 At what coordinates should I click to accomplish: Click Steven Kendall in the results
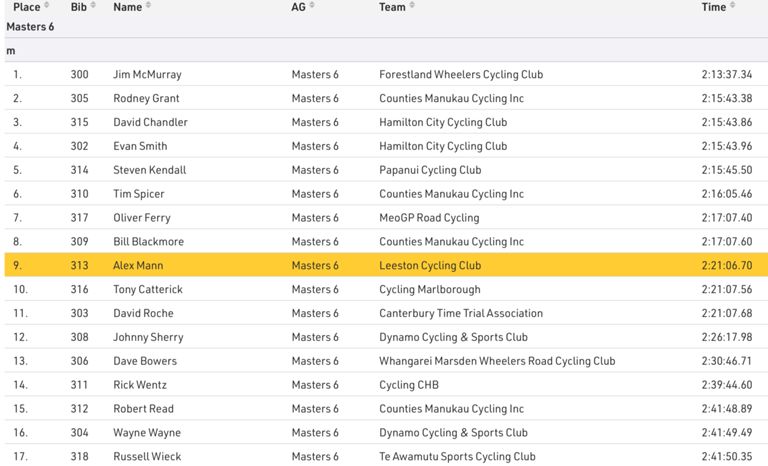coord(149,170)
